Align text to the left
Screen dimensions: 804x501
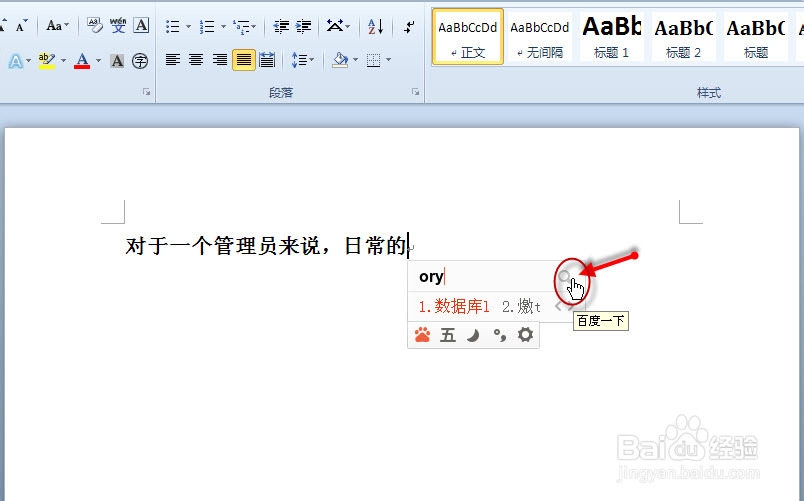[x=173, y=60]
